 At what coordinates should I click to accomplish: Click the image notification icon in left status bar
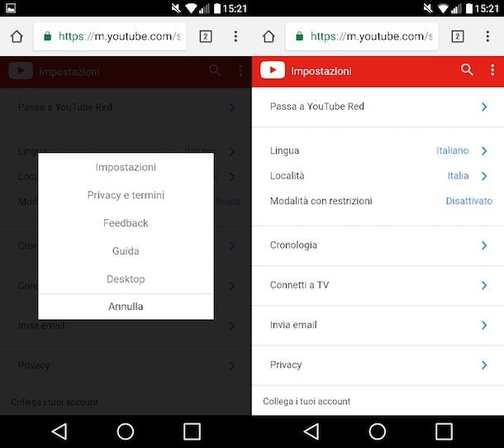pyautogui.click(x=11, y=7)
